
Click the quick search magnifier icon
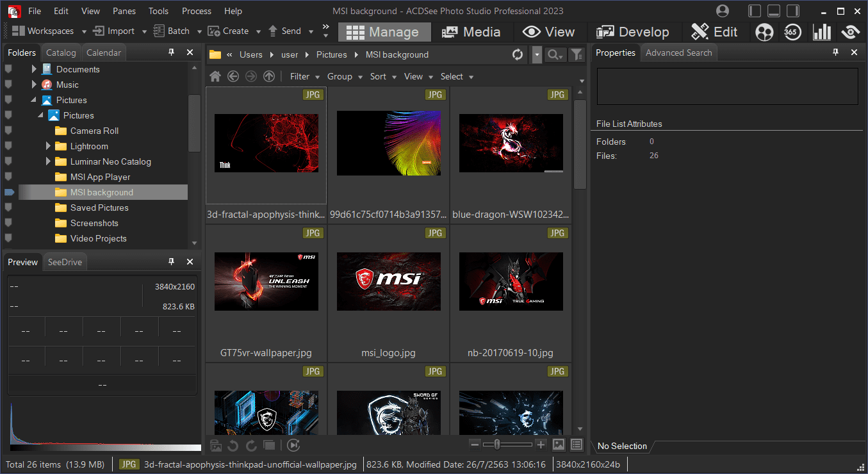coord(555,55)
